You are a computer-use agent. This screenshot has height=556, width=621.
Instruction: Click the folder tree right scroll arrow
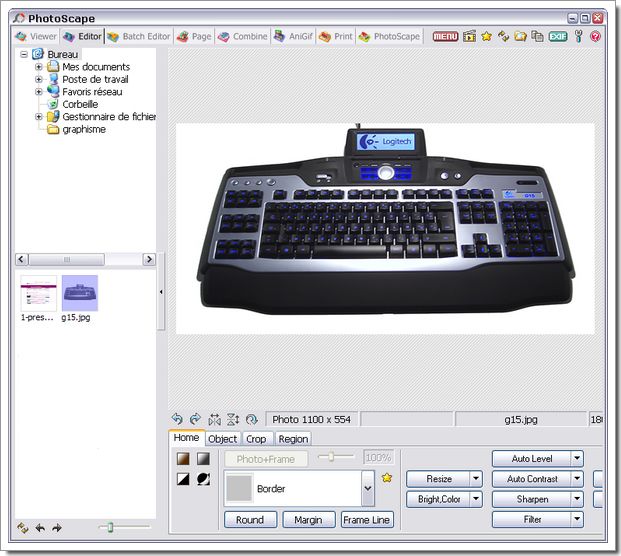[149, 259]
